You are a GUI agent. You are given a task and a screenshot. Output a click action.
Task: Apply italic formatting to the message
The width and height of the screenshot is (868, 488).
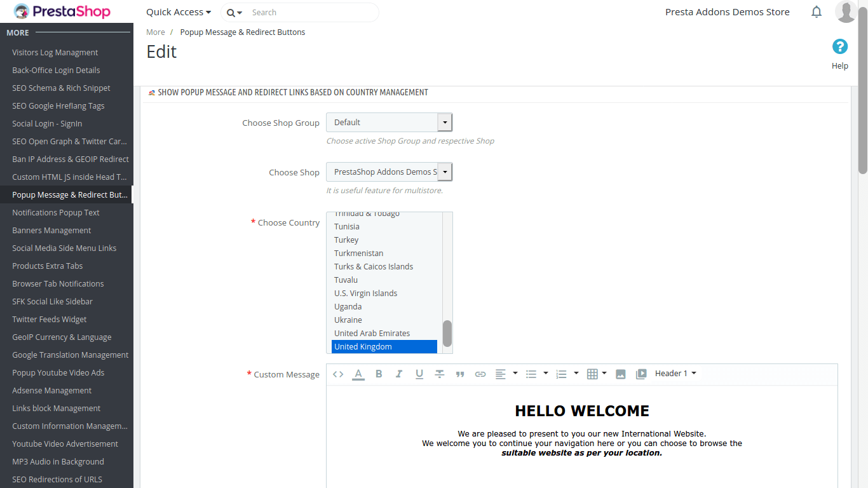pyautogui.click(x=399, y=374)
